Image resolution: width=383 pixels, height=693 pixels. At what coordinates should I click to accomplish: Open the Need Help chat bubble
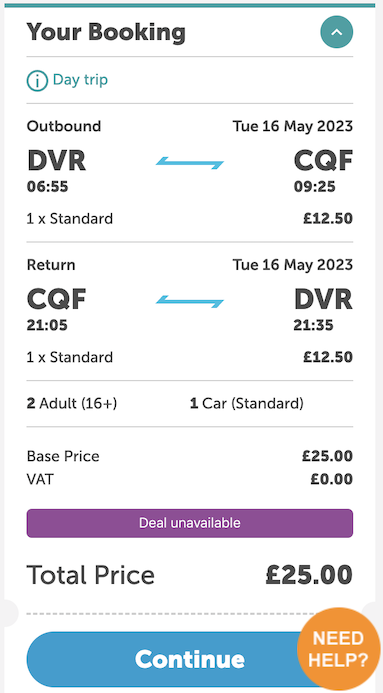click(338, 648)
